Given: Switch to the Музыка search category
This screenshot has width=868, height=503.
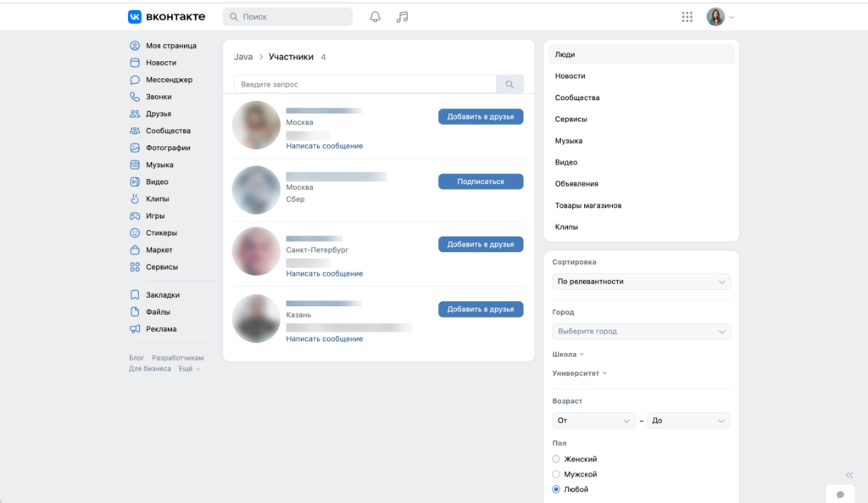Looking at the screenshot, I should pyautogui.click(x=569, y=141).
